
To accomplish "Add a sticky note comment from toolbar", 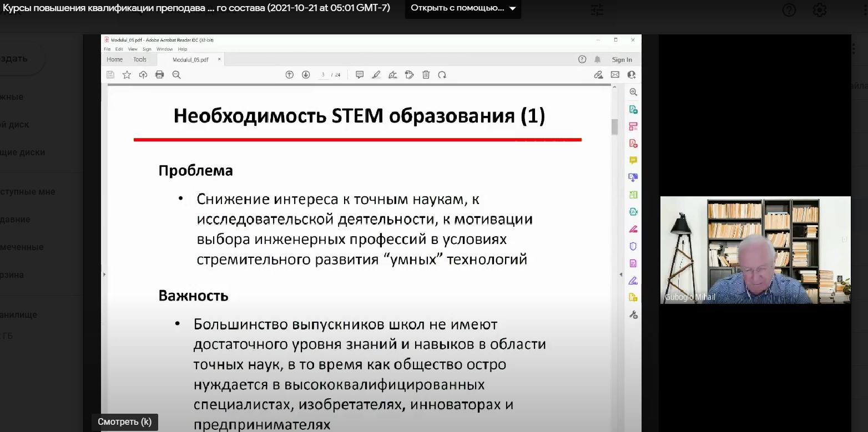I will (x=360, y=75).
